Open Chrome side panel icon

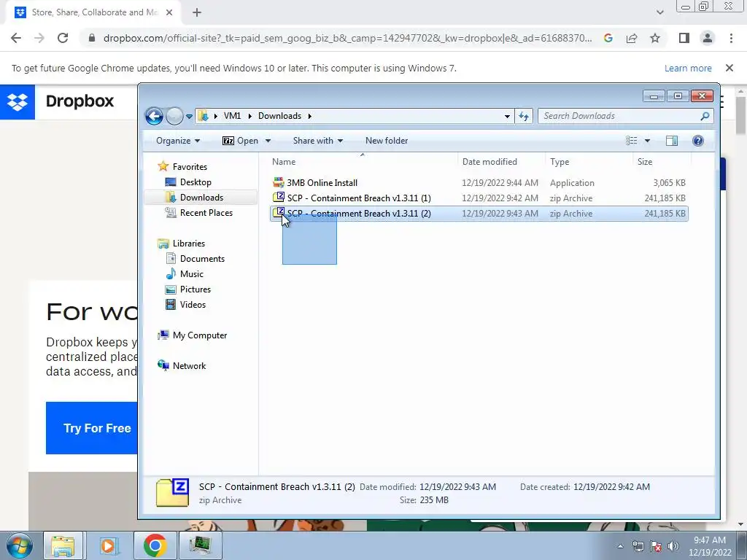pyautogui.click(x=684, y=38)
